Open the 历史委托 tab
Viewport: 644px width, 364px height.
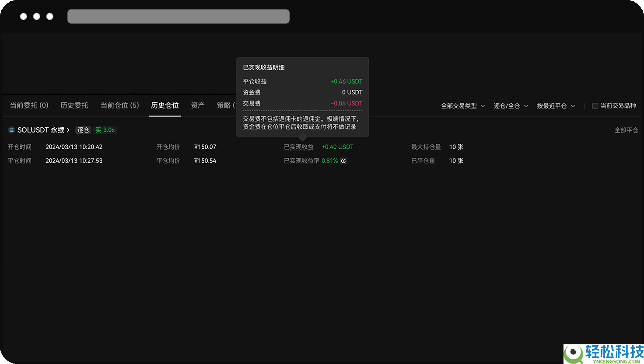[74, 105]
